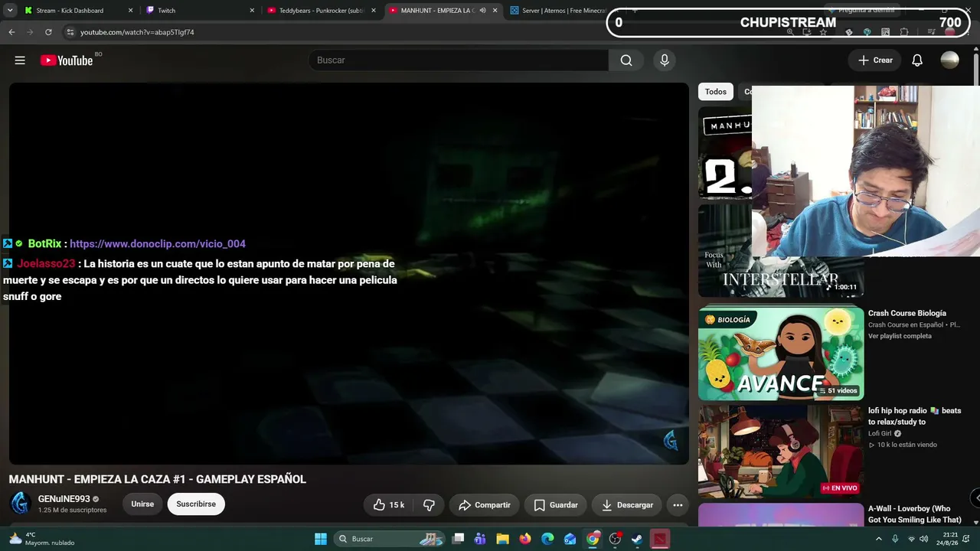The height and width of the screenshot is (551, 980).
Task: Open Microsoft Teams from the taskbar
Action: (480, 539)
